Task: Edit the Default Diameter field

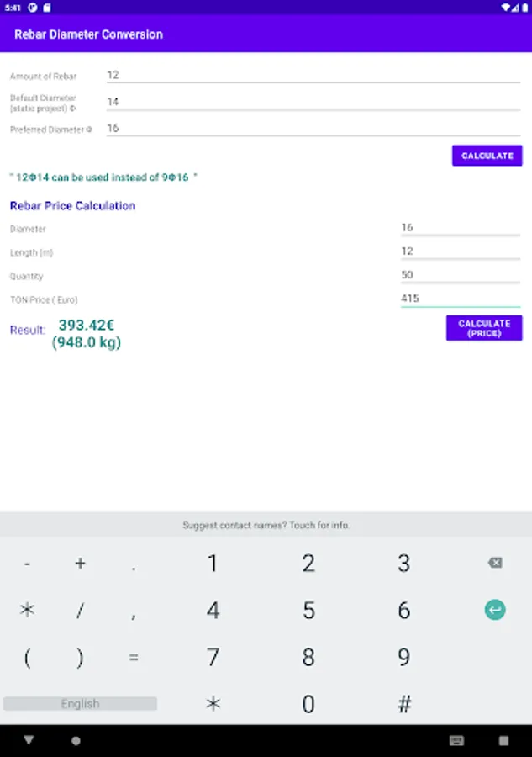Action: [x=313, y=102]
